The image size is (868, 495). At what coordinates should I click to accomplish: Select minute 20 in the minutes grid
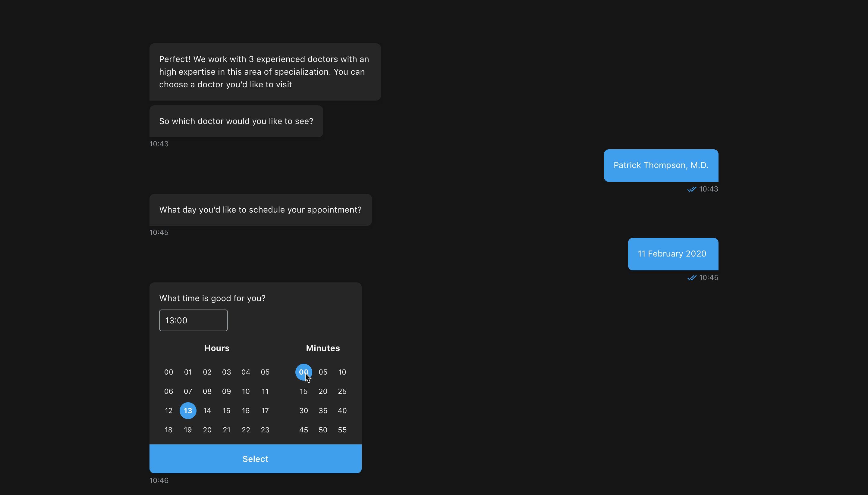click(x=322, y=391)
